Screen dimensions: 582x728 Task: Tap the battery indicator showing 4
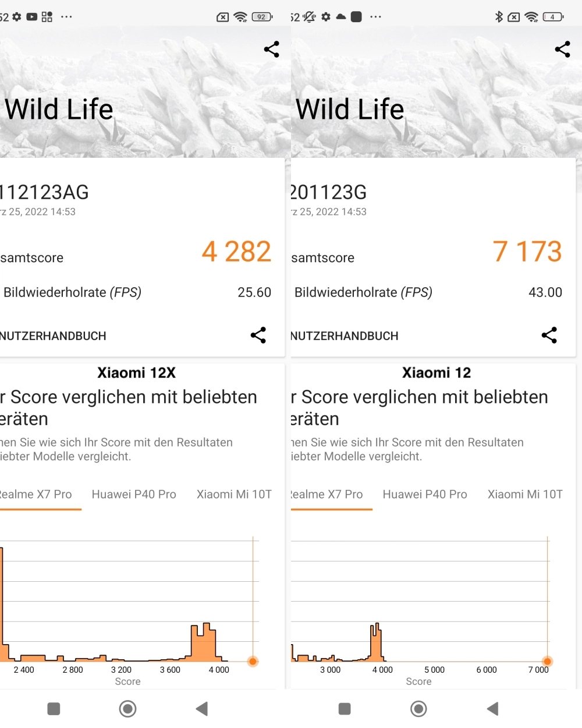tap(553, 17)
